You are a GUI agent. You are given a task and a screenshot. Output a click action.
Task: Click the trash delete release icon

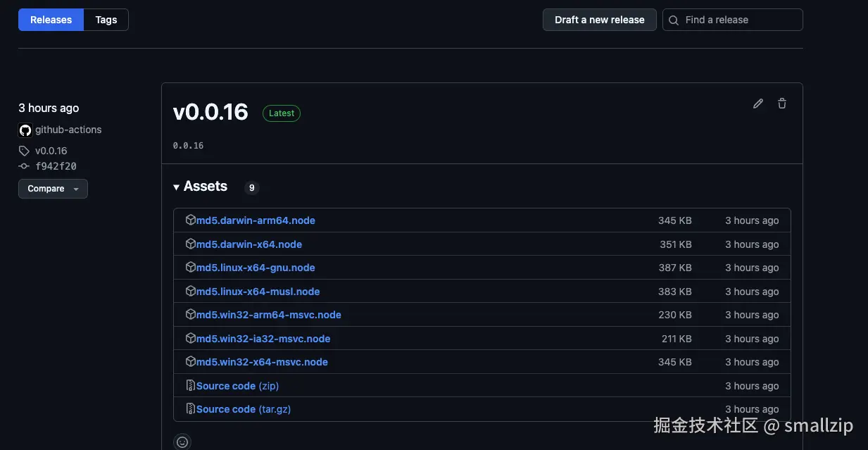(x=782, y=104)
